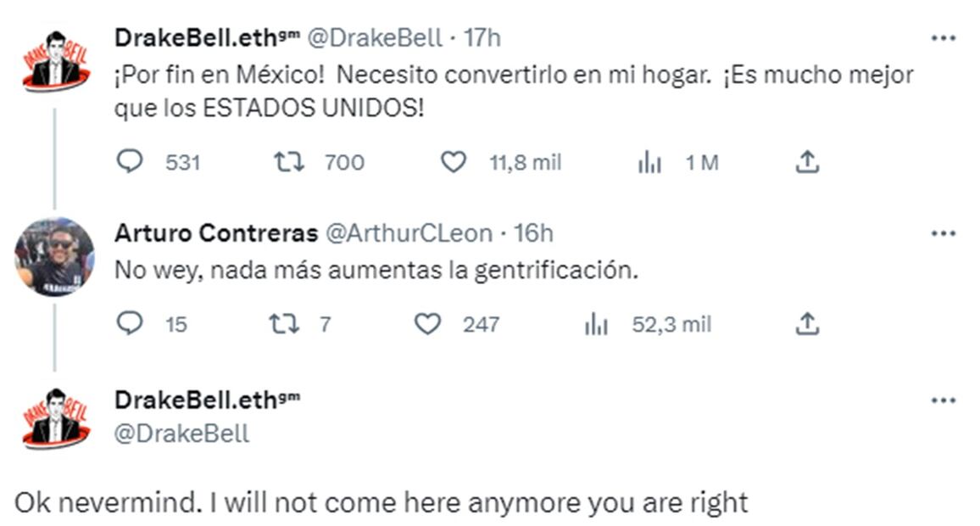Image resolution: width=980 pixels, height=526 pixels.
Task: View analytics for the 1 M views tweet
Action: (649, 162)
